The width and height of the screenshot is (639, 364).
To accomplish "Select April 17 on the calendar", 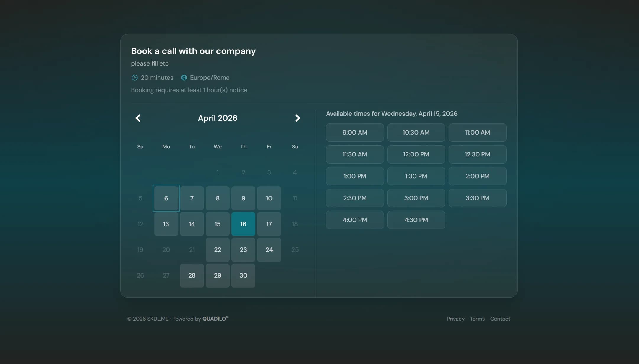I will (x=269, y=224).
